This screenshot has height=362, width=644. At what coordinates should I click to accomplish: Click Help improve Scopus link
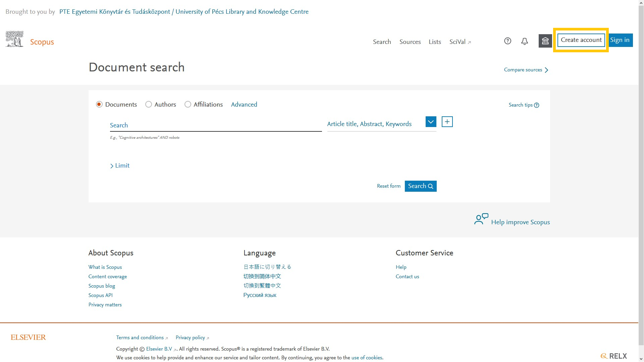521,222
